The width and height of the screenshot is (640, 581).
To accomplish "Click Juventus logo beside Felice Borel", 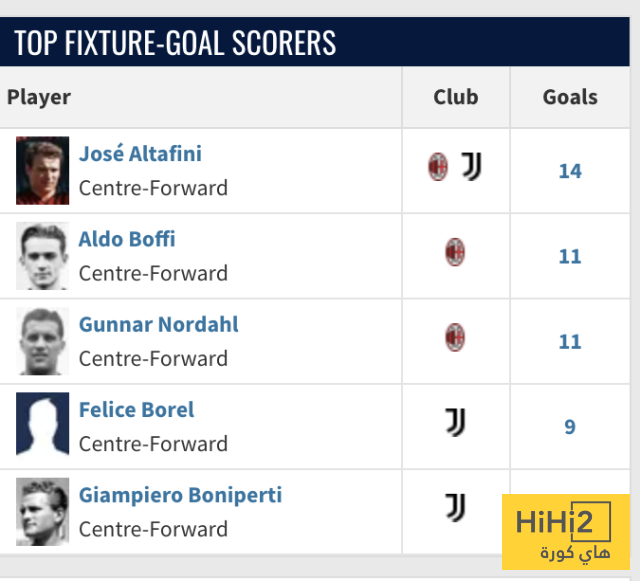I will [455, 423].
